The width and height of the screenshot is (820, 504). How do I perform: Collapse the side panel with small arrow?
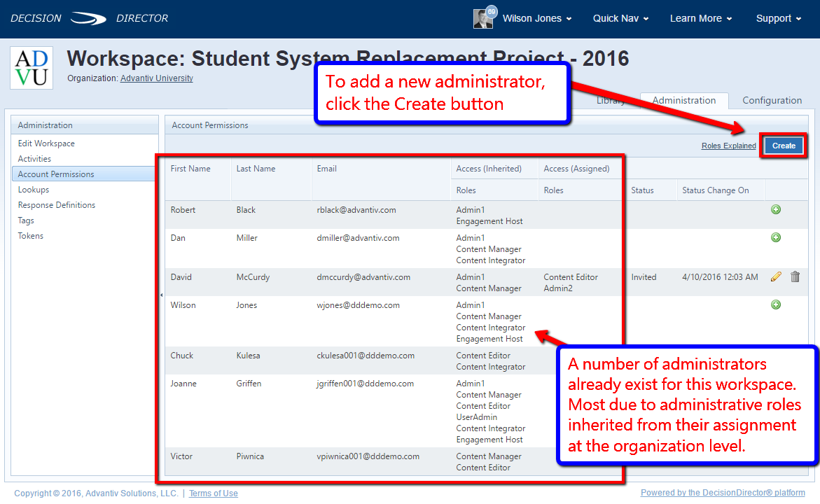click(161, 295)
